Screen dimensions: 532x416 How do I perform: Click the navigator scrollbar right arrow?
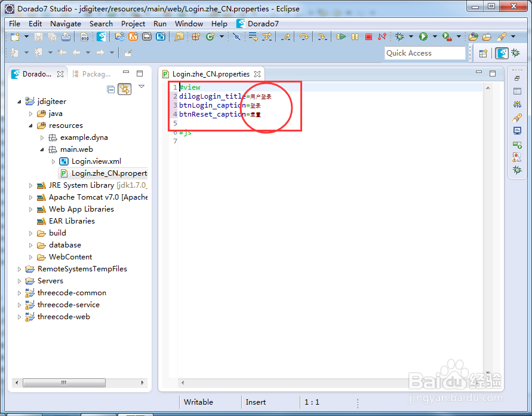[143, 383]
